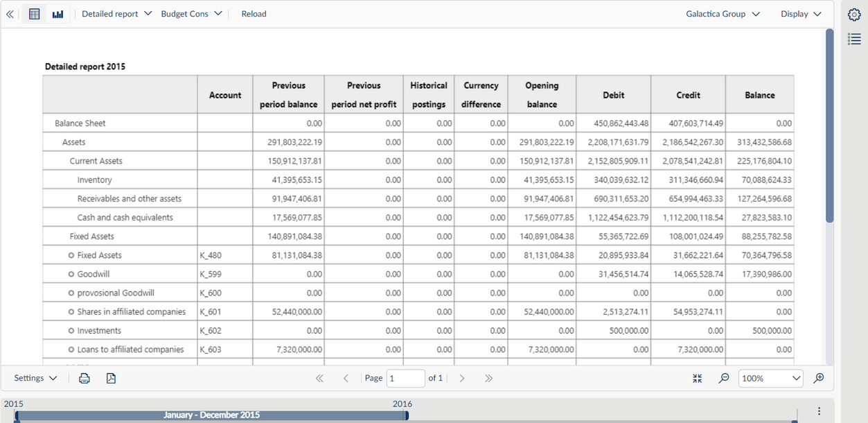Switch to chart view icon
Image resolution: width=868 pixels, height=423 pixels.
click(x=58, y=14)
